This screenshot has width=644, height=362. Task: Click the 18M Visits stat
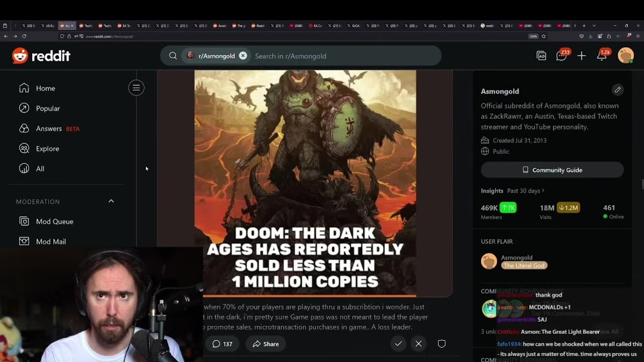tap(560, 211)
